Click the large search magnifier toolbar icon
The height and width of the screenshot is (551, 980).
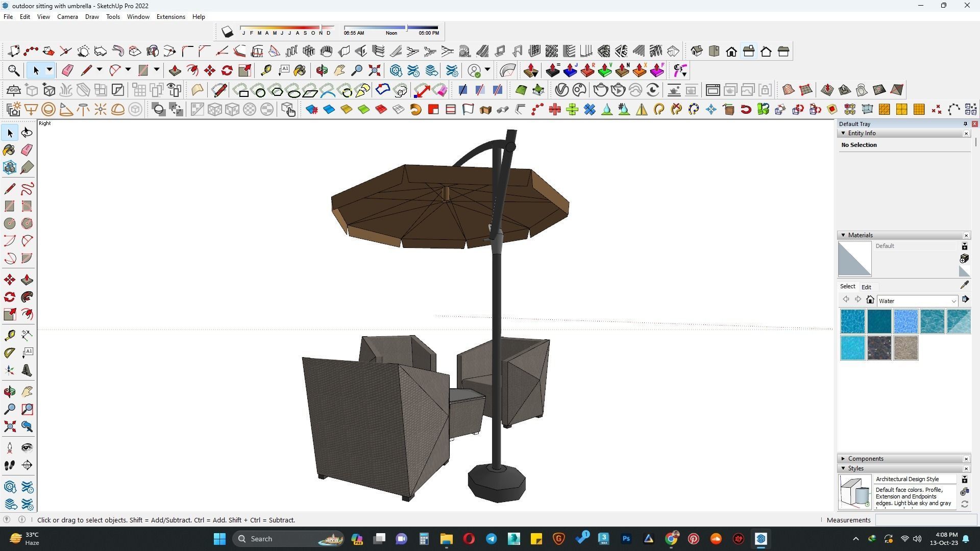(14, 70)
